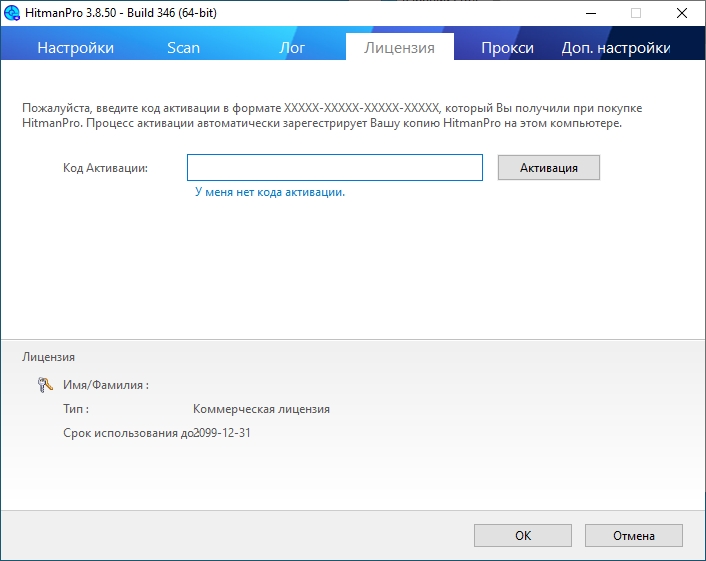Screen dimensions: 706x561
Task: Click the 'Код Активации:' label
Action: pyautogui.click(x=105, y=168)
